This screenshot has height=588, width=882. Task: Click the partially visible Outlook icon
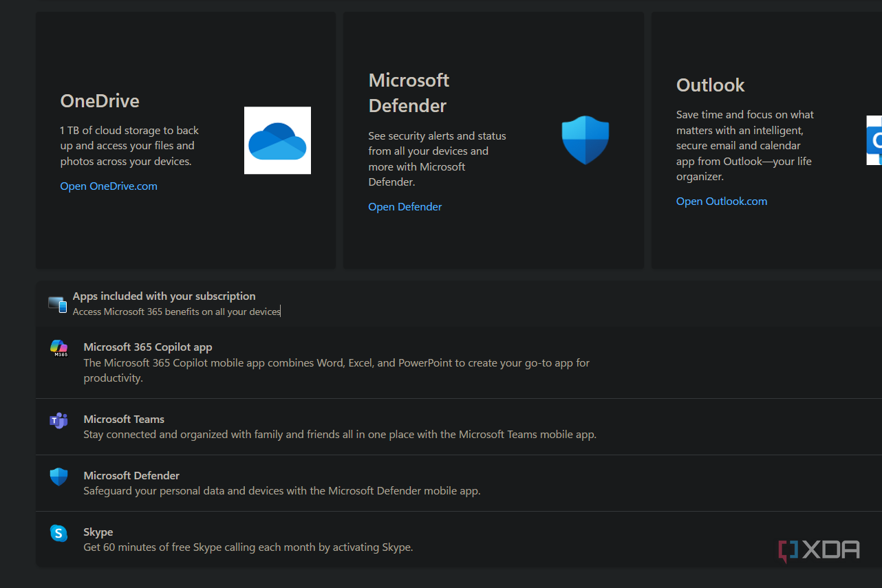(x=874, y=140)
